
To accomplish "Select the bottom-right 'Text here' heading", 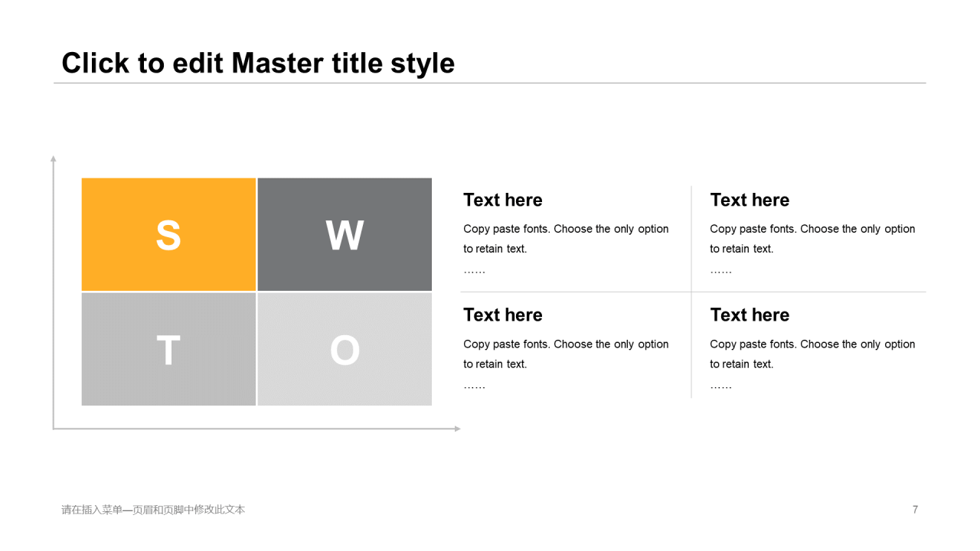I will point(750,315).
